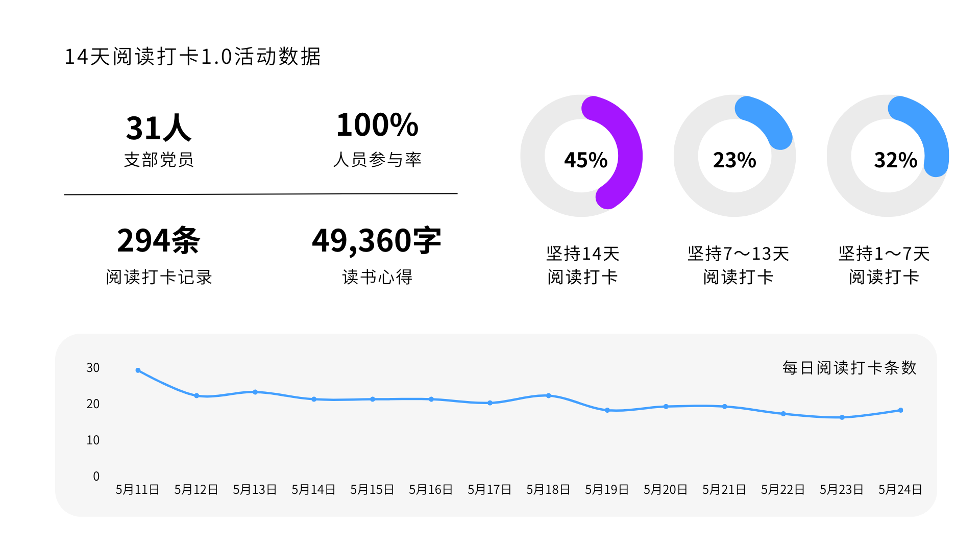Click the 5月24日 axis label
Viewport: 980px width, 551px height.
pyautogui.click(x=900, y=490)
